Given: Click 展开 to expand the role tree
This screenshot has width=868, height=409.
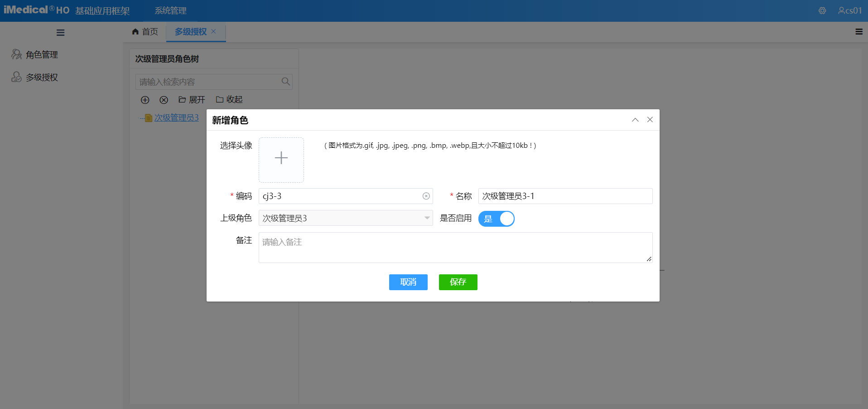Looking at the screenshot, I should coord(191,100).
